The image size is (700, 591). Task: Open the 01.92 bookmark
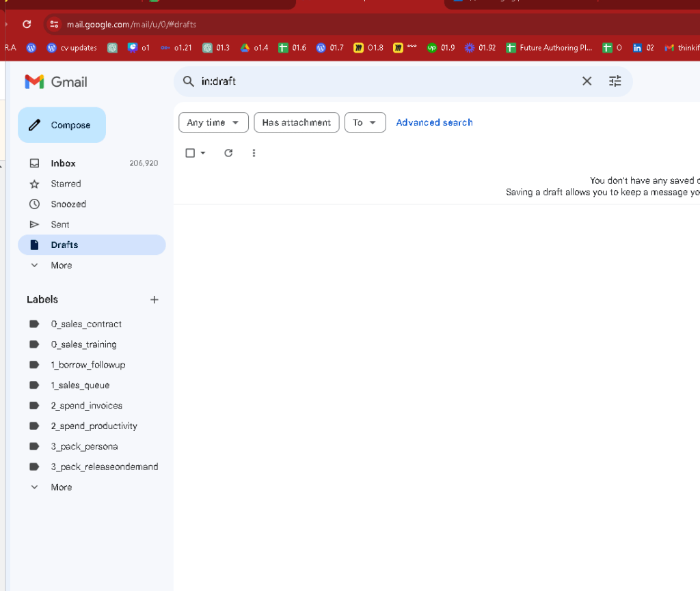click(x=481, y=48)
